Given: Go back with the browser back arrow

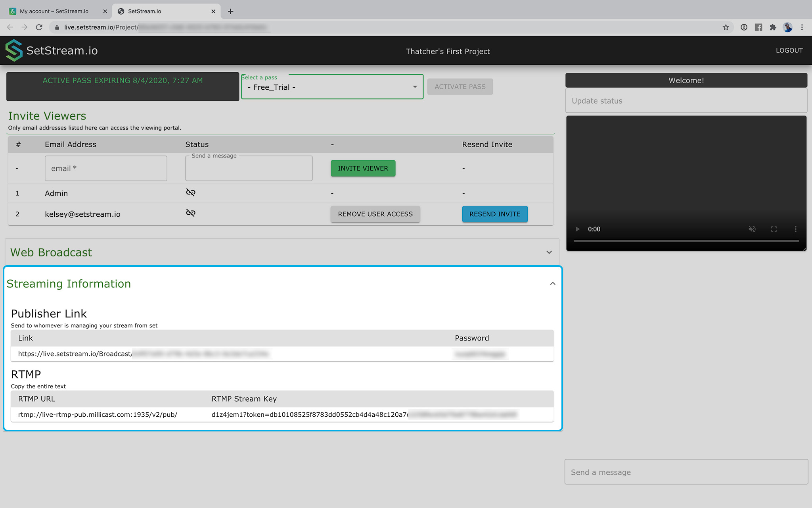Looking at the screenshot, I should pyautogui.click(x=10, y=27).
